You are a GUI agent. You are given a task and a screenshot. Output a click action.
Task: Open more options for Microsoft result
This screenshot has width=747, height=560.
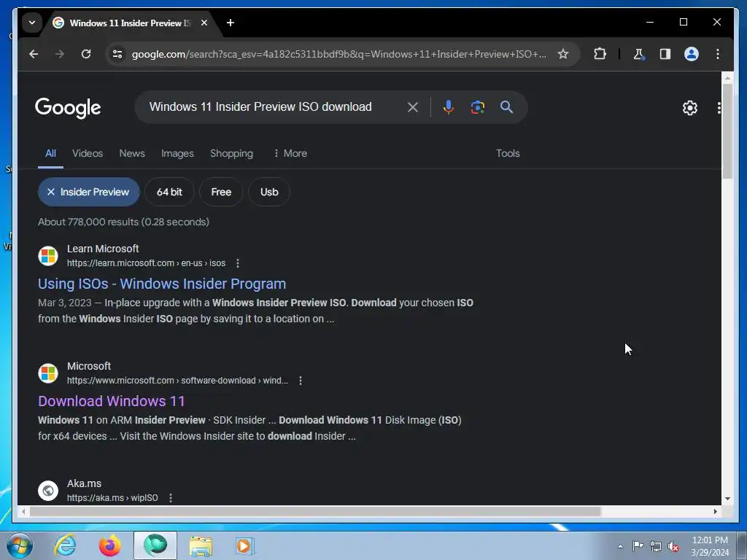pyautogui.click(x=300, y=381)
